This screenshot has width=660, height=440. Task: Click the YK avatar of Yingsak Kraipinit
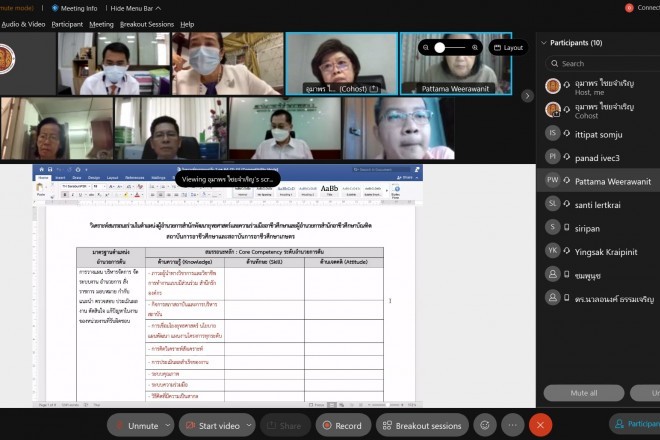[552, 251]
